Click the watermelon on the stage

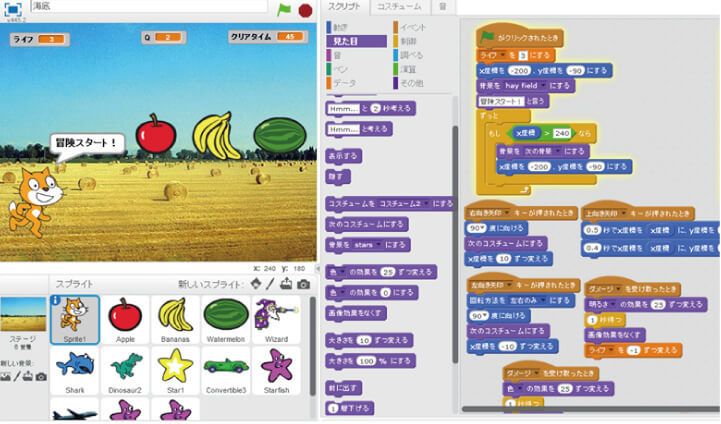click(280, 136)
